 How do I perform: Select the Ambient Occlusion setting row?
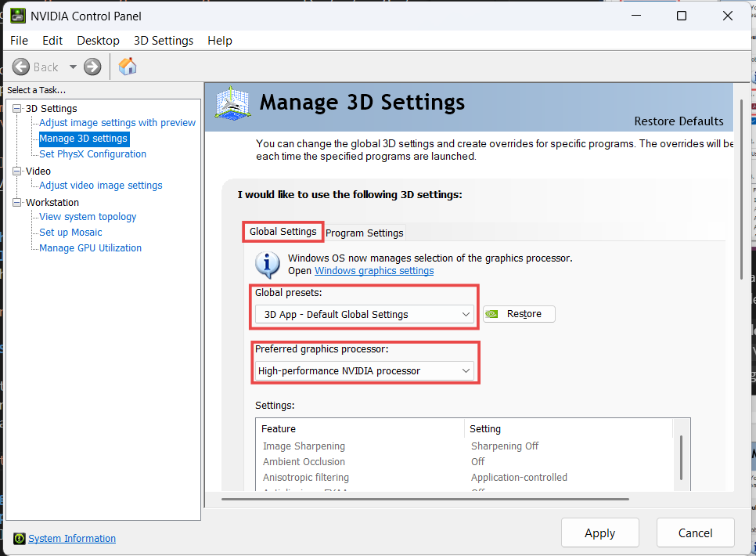[304, 462]
